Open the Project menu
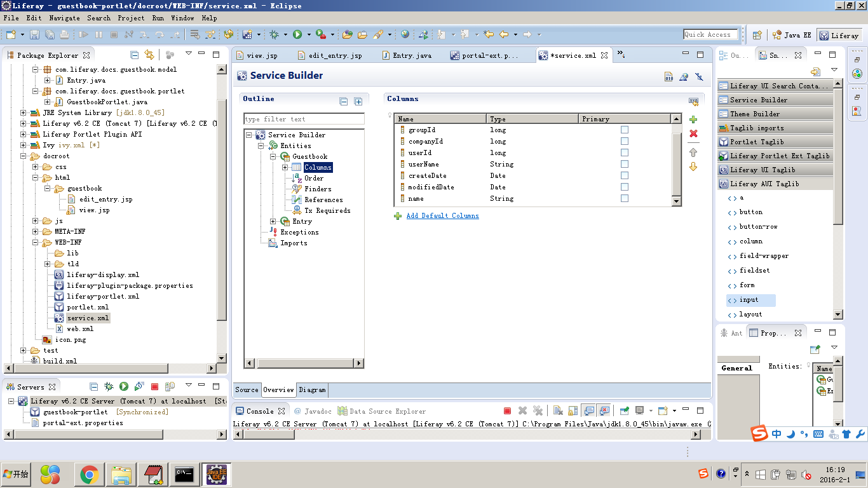 131,18
